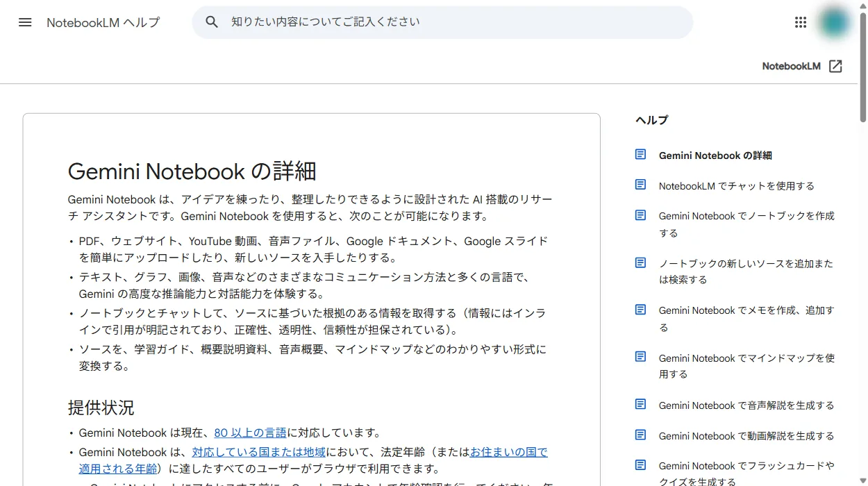Focus the 知りたい内容についてご記入ください search field

pyautogui.click(x=442, y=22)
